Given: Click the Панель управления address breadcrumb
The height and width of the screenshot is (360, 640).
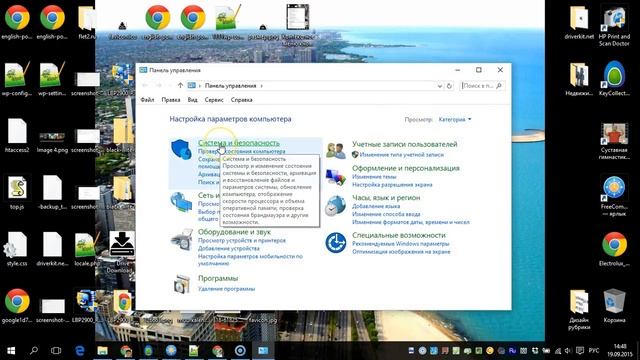Looking at the screenshot, I should pos(231,86).
